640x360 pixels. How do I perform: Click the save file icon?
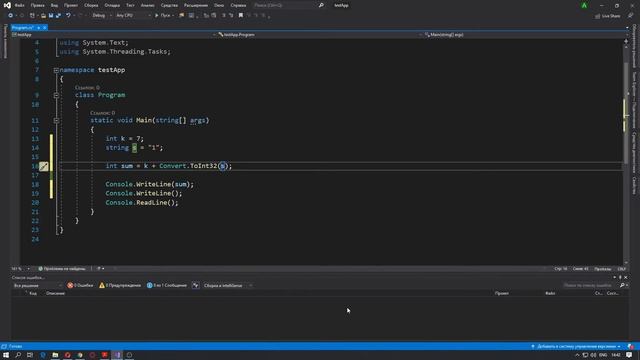point(51,16)
